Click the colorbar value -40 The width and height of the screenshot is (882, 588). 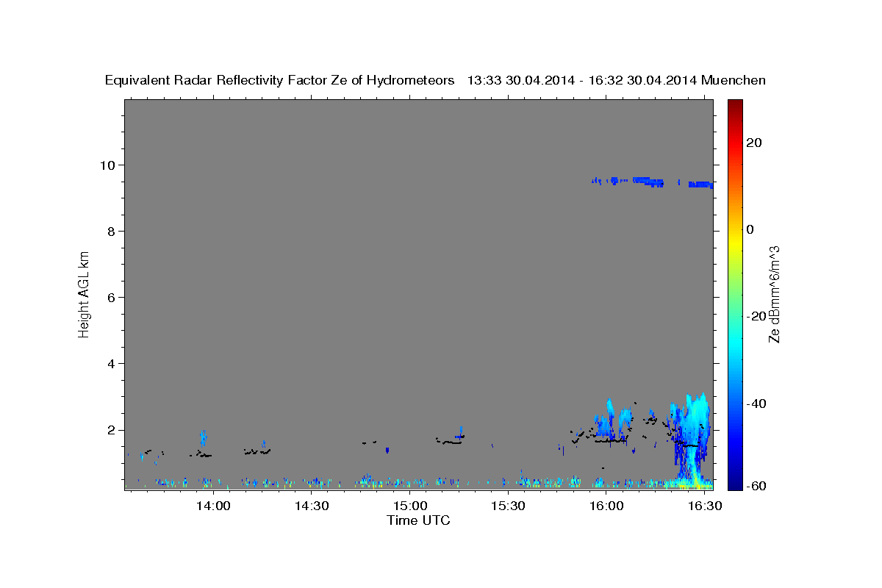coord(756,403)
